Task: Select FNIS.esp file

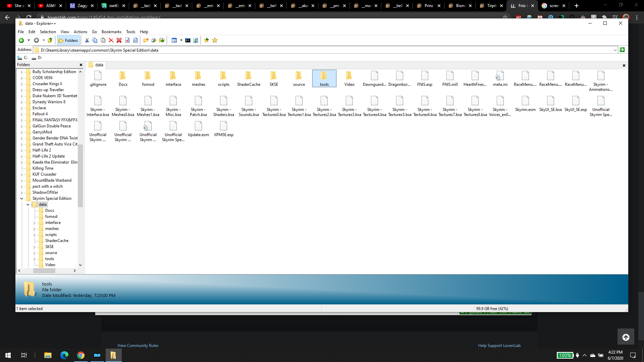Action: [425, 79]
